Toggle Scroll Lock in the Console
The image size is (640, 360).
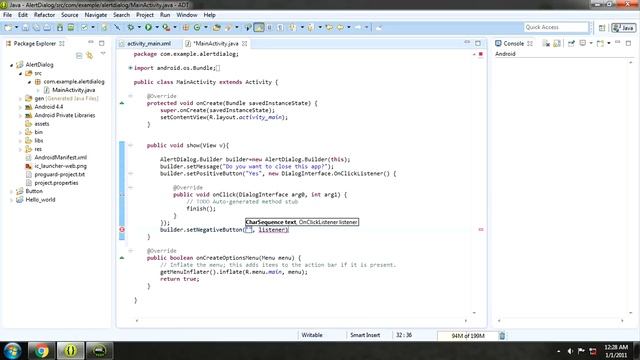pyautogui.click(x=557, y=43)
